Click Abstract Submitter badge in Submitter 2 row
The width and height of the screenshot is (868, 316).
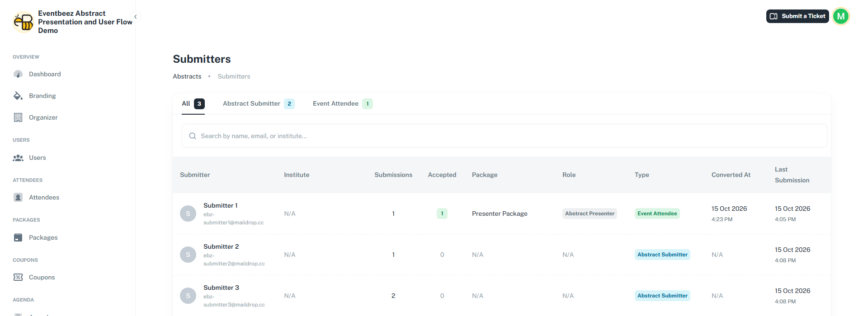(x=662, y=255)
